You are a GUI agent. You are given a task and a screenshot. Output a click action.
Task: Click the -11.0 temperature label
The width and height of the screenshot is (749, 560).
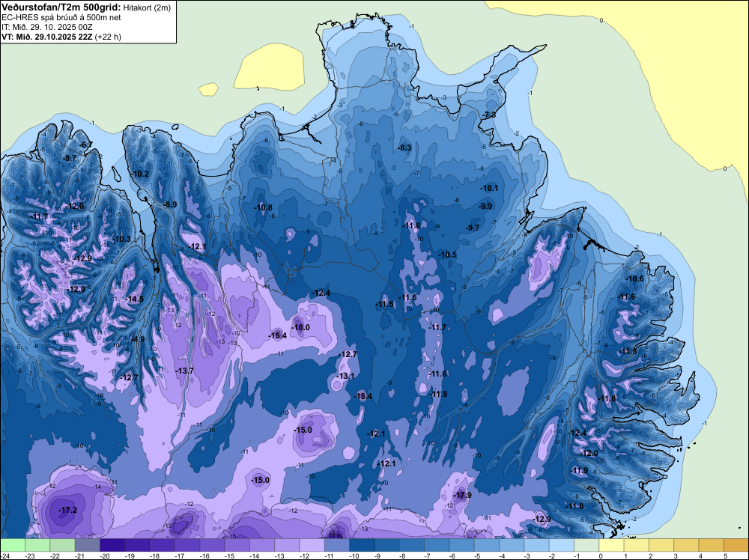click(x=574, y=507)
